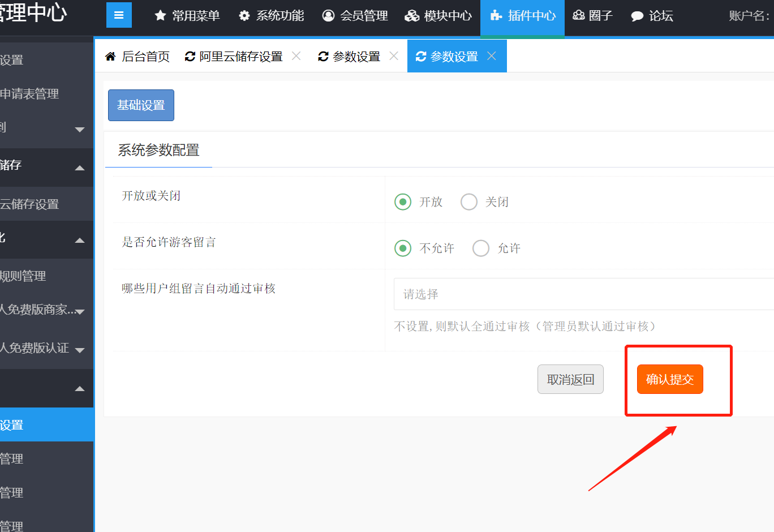Click the chat bubble icon for 论坛
Screen dimensions: 774x532
[637, 16]
